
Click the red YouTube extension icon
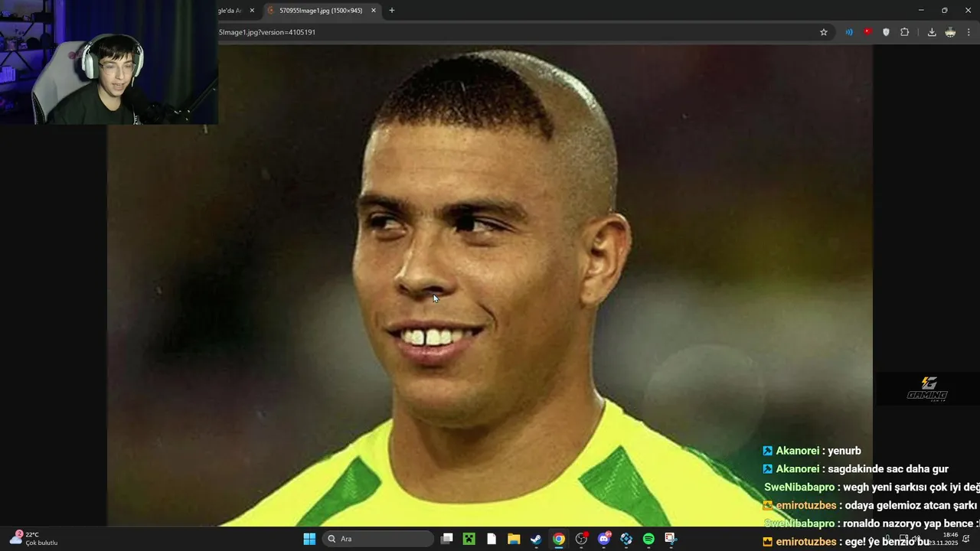pyautogui.click(x=867, y=32)
